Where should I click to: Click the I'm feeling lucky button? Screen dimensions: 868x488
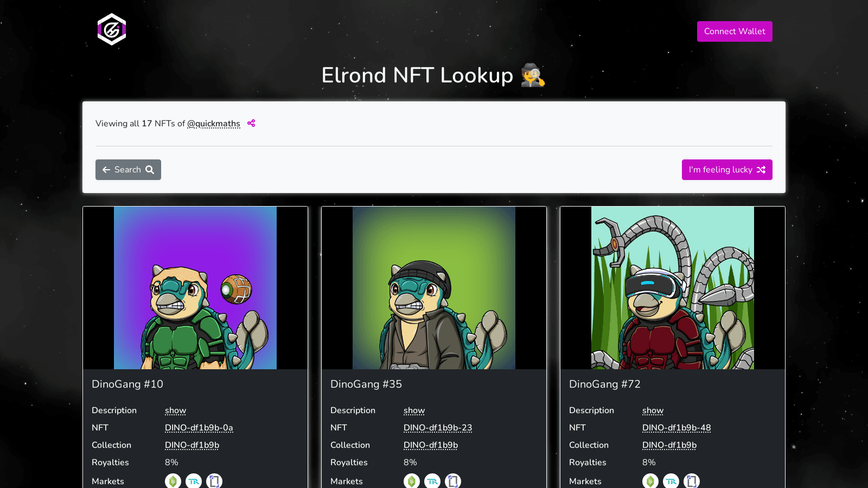click(727, 170)
